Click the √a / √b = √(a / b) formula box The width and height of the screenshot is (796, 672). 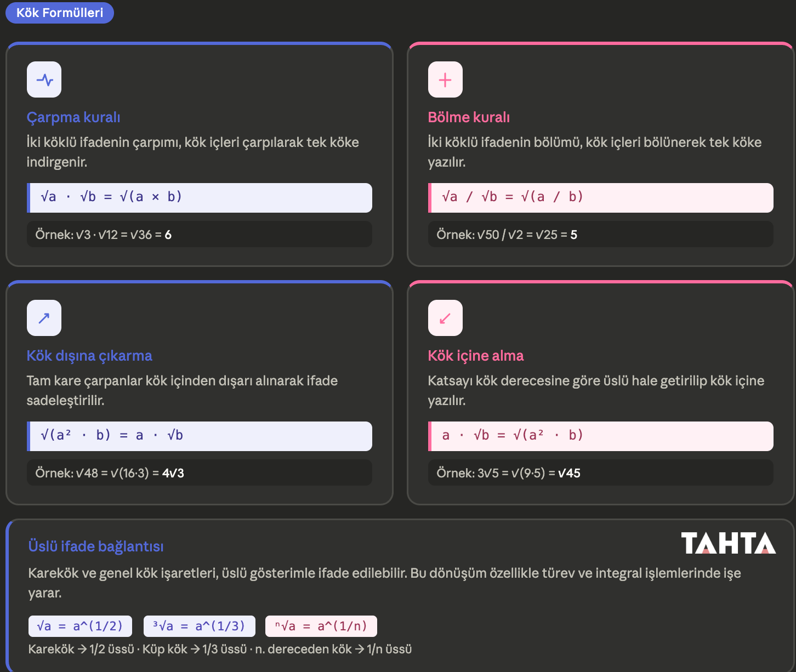click(601, 198)
